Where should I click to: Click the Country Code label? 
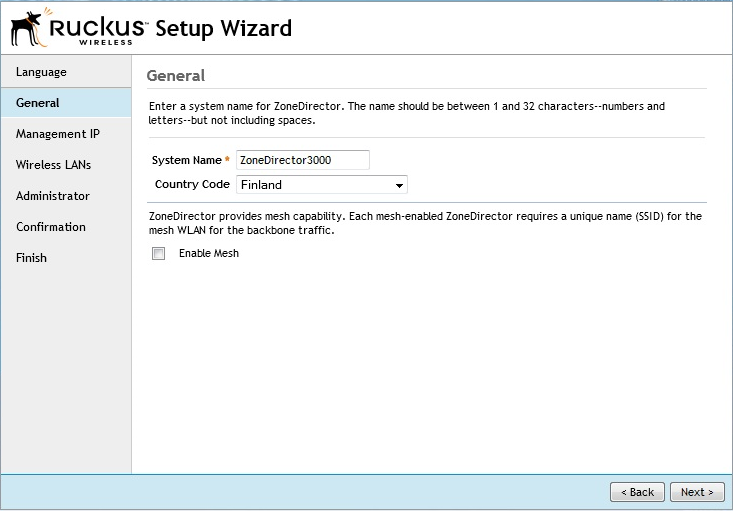click(192, 184)
